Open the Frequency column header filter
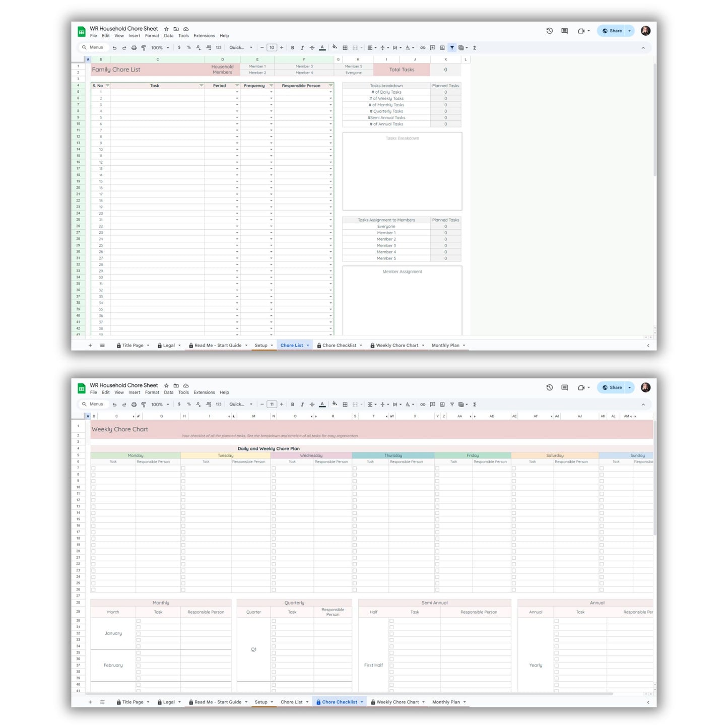728x728 pixels. click(x=271, y=86)
